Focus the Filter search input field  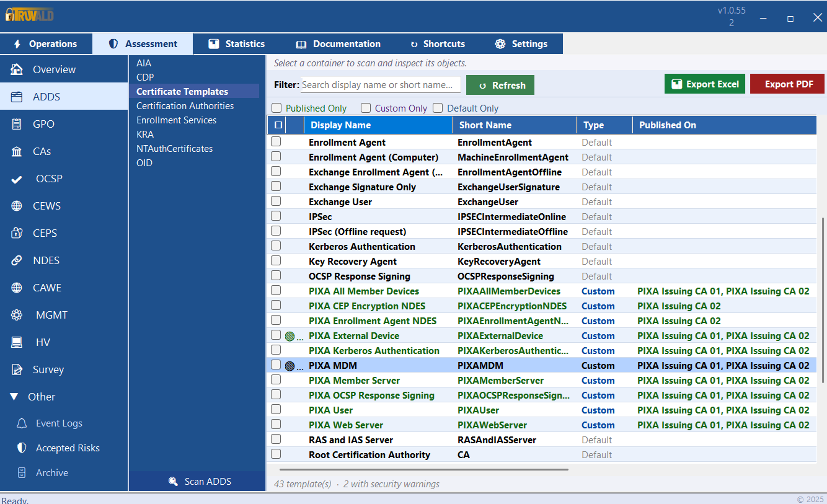(x=381, y=85)
